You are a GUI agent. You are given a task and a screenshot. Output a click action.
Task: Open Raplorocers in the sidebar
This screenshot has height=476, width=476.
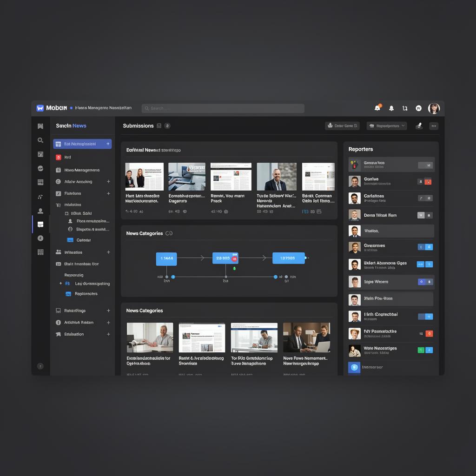pos(86,294)
